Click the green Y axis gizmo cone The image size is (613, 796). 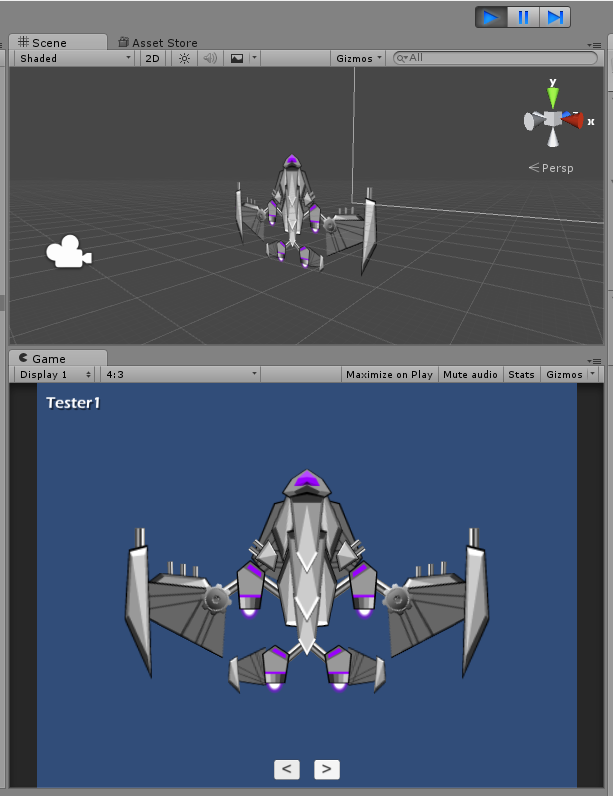(553, 96)
